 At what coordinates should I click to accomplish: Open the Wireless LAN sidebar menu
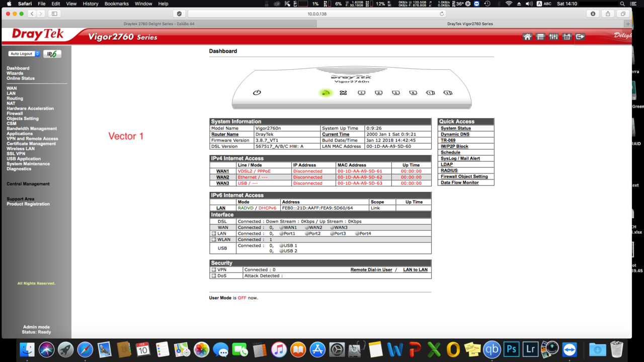21,149
